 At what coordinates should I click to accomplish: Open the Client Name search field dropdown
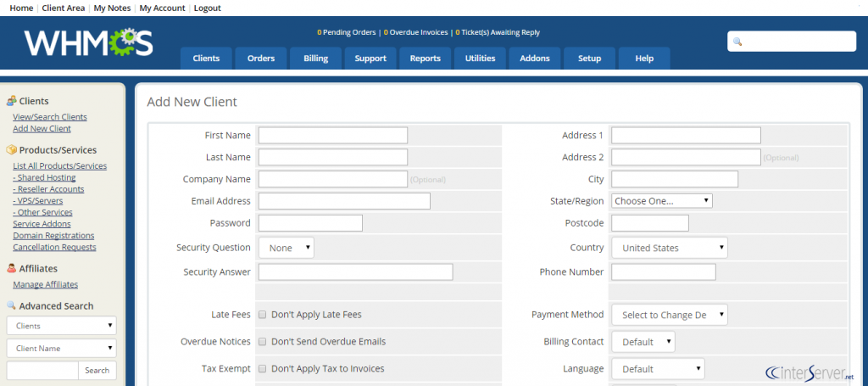(61, 349)
